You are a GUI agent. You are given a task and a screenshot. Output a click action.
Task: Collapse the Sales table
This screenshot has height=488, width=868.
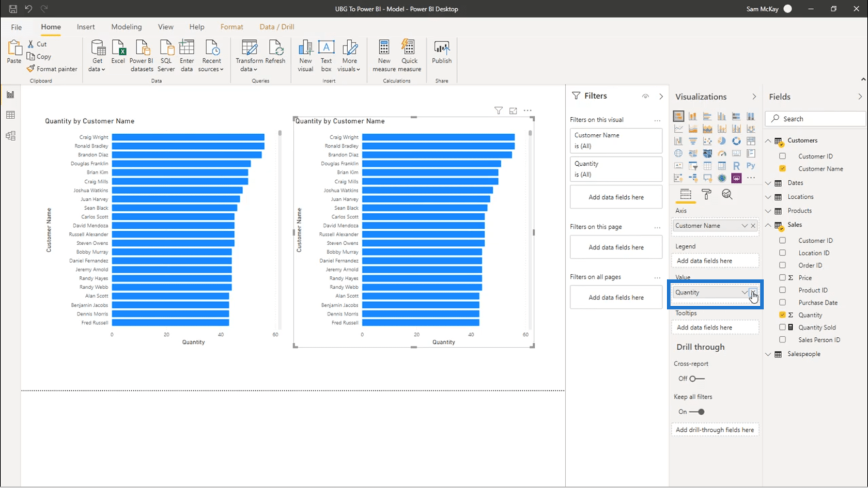[x=768, y=225]
